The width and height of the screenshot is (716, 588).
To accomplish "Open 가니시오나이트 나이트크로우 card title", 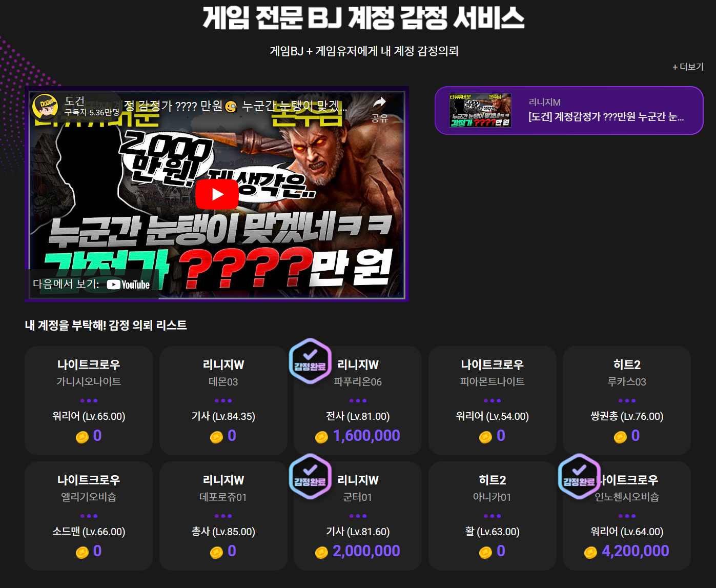I will point(89,365).
